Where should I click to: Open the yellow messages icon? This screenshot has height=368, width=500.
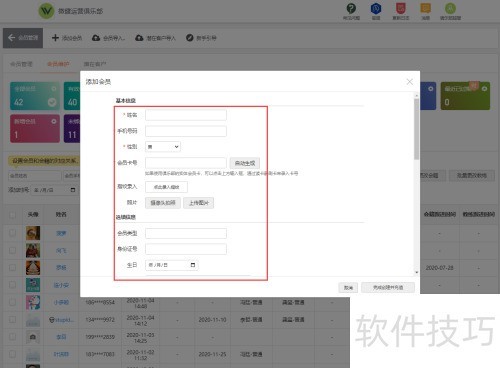[425, 8]
